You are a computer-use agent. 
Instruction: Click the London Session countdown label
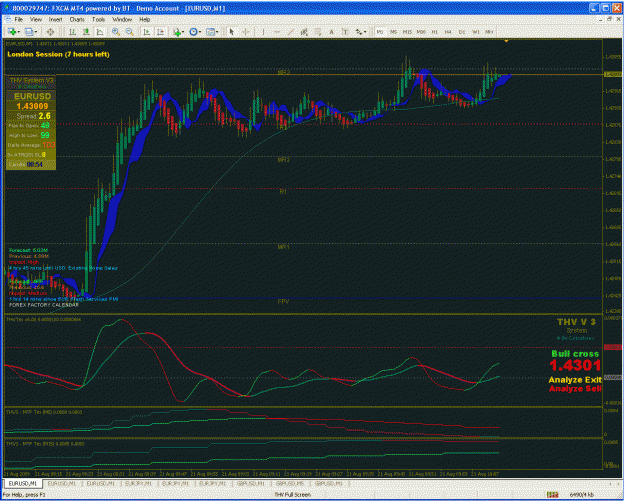pos(58,54)
